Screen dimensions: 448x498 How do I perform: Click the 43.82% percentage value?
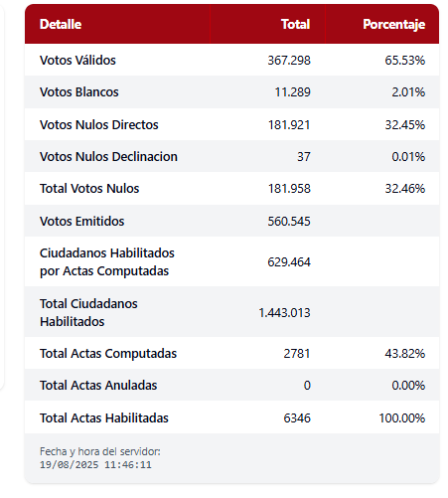pyautogui.click(x=405, y=354)
